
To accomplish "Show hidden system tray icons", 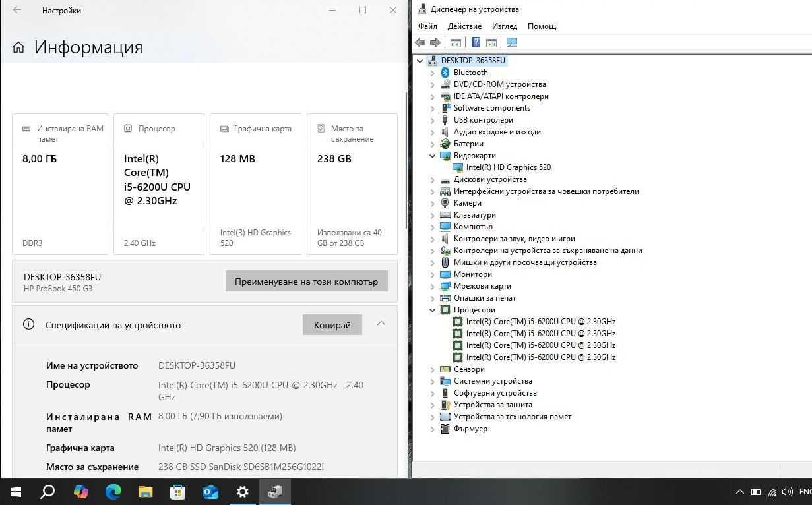I will click(739, 492).
